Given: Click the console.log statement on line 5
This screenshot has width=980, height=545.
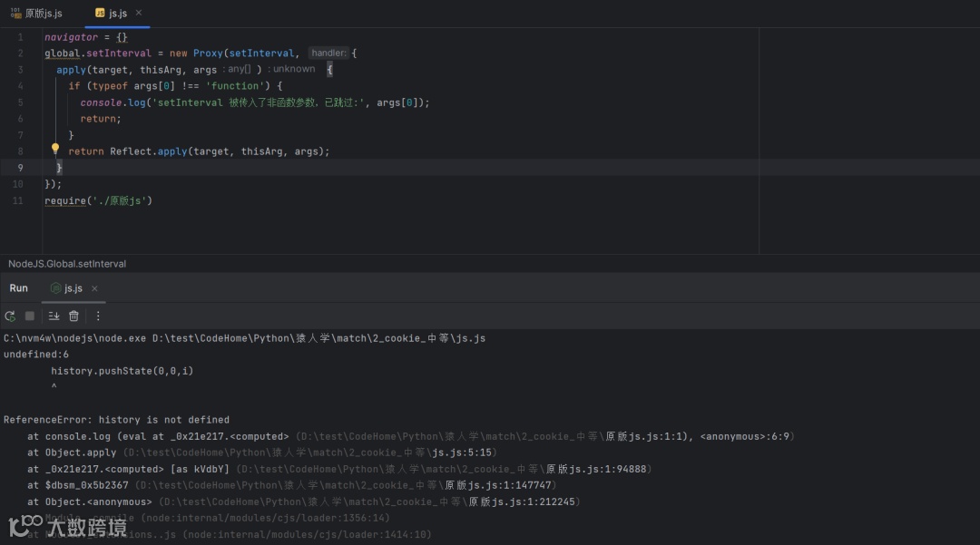Looking at the screenshot, I should [x=255, y=102].
